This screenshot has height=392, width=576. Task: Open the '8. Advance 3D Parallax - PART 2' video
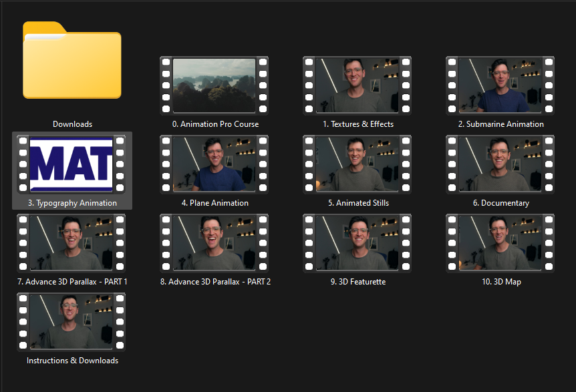(214, 243)
